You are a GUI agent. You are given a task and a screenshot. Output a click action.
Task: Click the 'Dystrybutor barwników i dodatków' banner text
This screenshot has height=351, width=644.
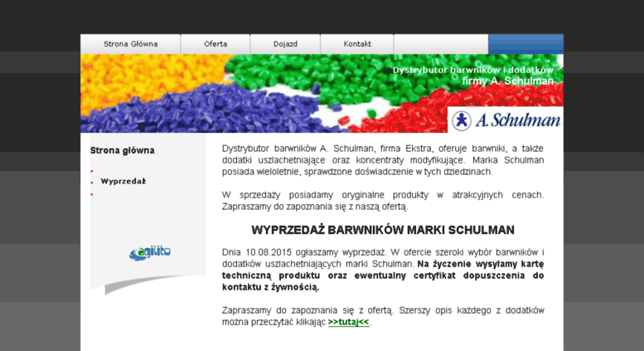[473, 71]
